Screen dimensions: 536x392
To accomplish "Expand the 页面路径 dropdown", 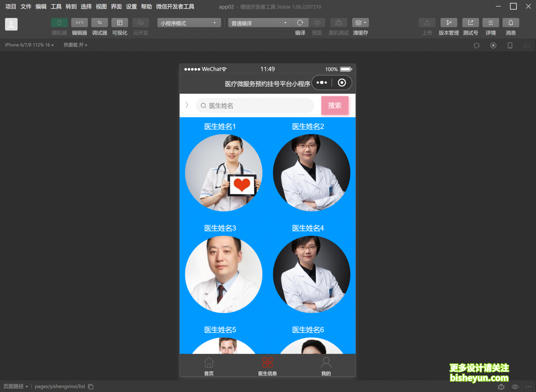I will pyautogui.click(x=16, y=387).
